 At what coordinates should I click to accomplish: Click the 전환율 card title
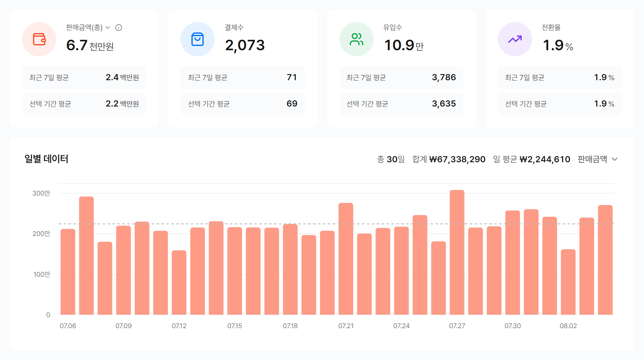pos(551,28)
